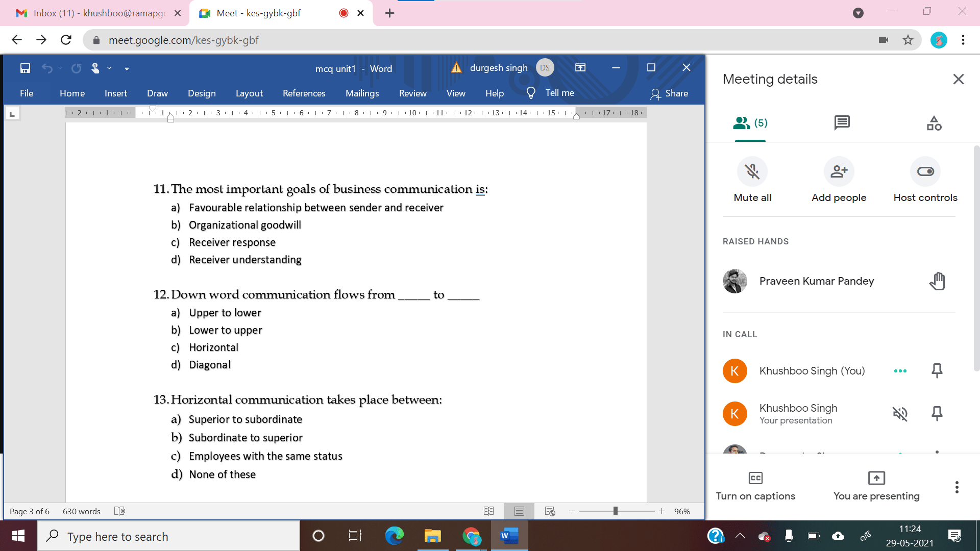Image resolution: width=980 pixels, height=551 pixels.
Task: Click the Save icon in Word's Quick Access Toolbar
Action: [25, 68]
